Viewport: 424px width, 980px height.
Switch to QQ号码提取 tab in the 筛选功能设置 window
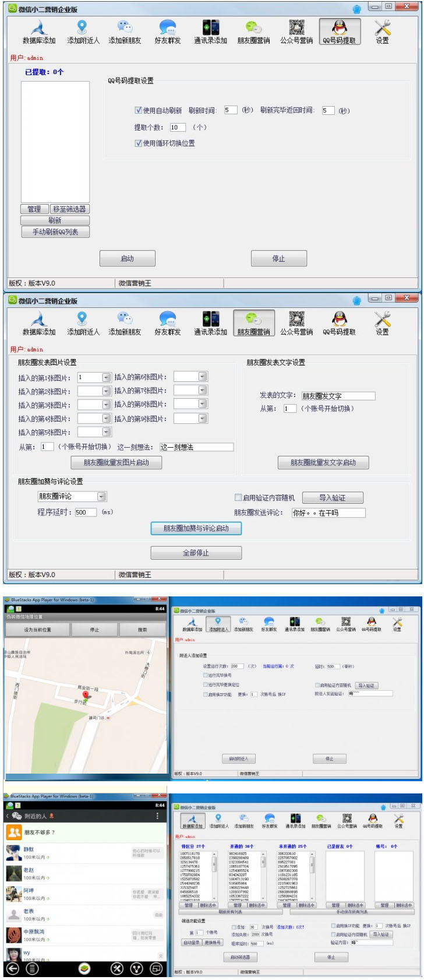click(373, 821)
